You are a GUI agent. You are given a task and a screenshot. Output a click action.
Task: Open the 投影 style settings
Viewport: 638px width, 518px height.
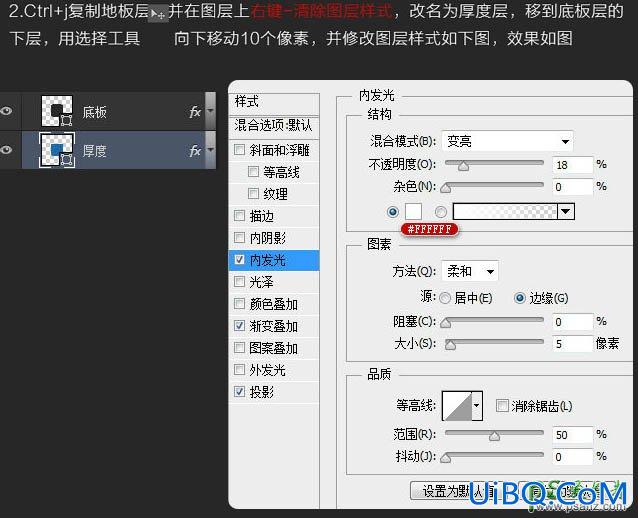click(262, 392)
